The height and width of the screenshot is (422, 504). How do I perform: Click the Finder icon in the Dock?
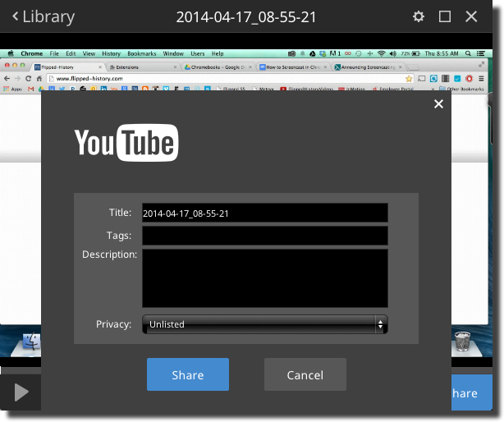tap(31, 342)
